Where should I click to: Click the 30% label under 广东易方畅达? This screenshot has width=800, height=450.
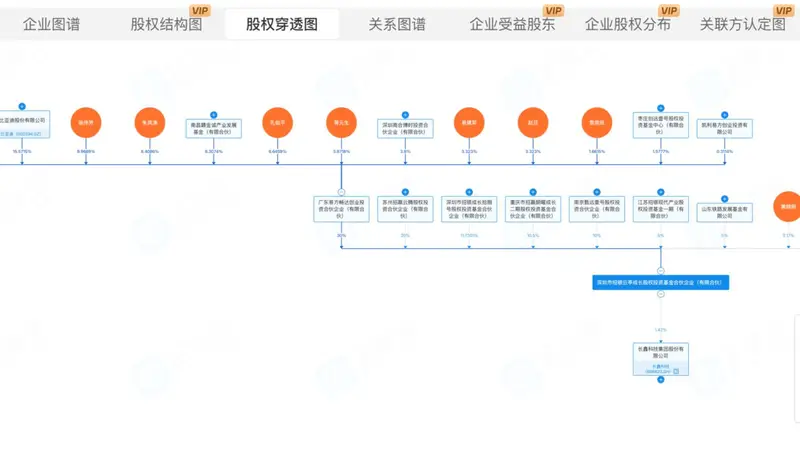click(x=341, y=235)
